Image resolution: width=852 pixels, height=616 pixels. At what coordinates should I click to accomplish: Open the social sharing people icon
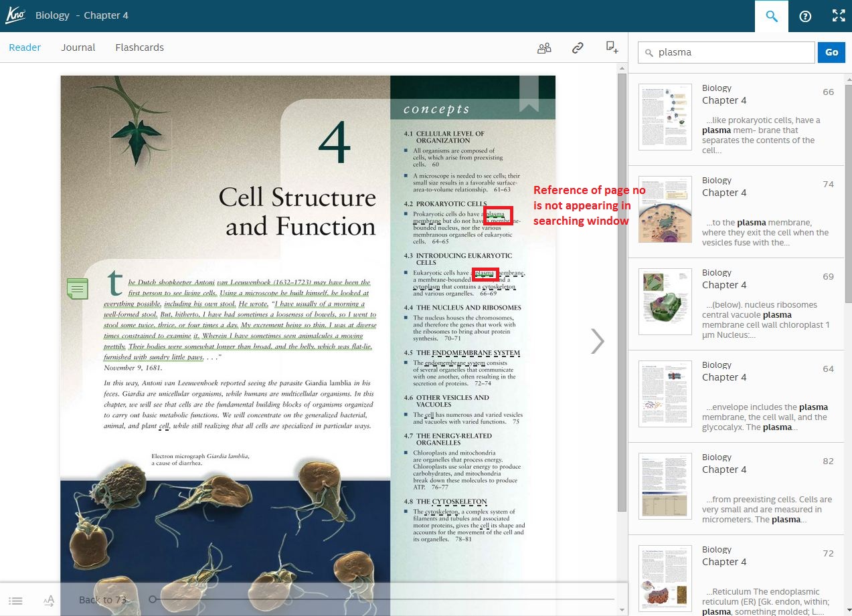(544, 47)
